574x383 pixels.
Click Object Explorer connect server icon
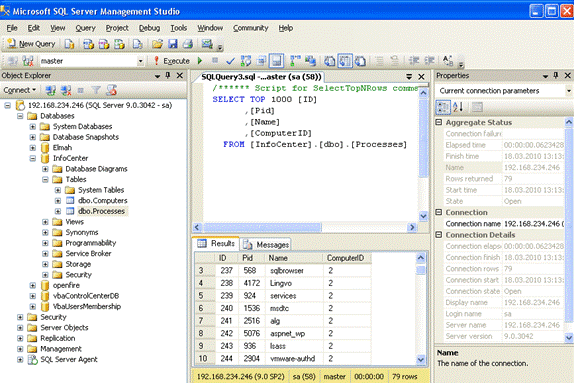coord(50,90)
